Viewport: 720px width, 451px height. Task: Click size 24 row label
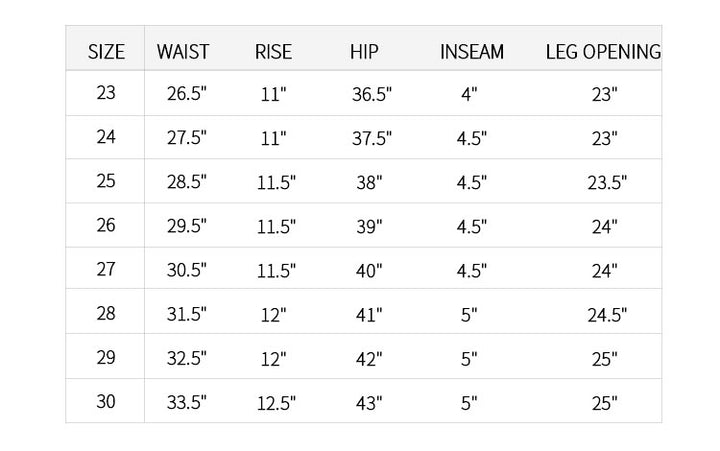point(106,137)
